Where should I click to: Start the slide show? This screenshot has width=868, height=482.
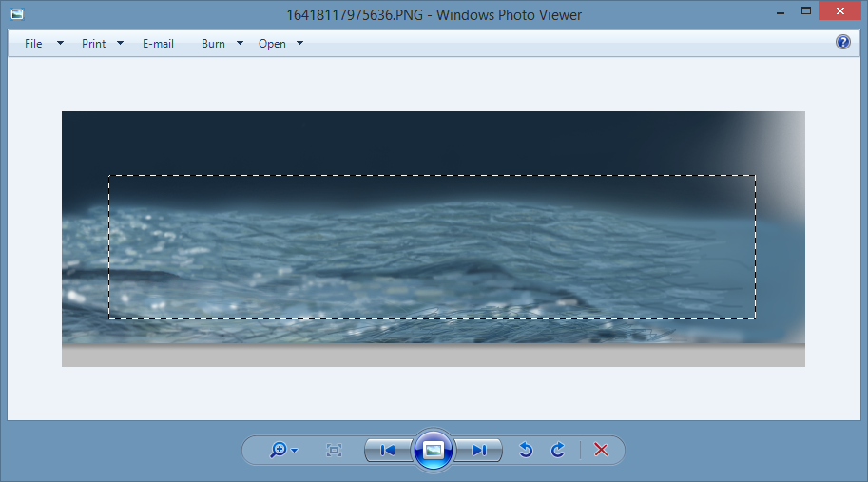[x=434, y=451]
